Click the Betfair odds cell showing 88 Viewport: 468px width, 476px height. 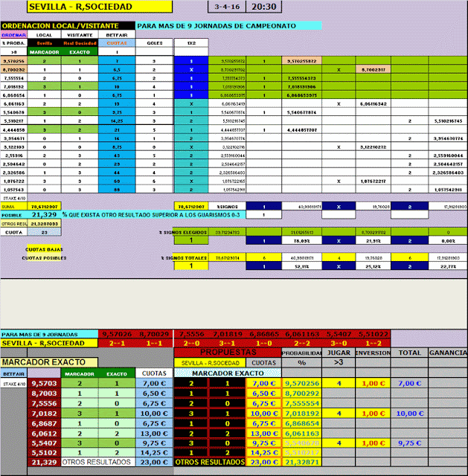pos(117,190)
